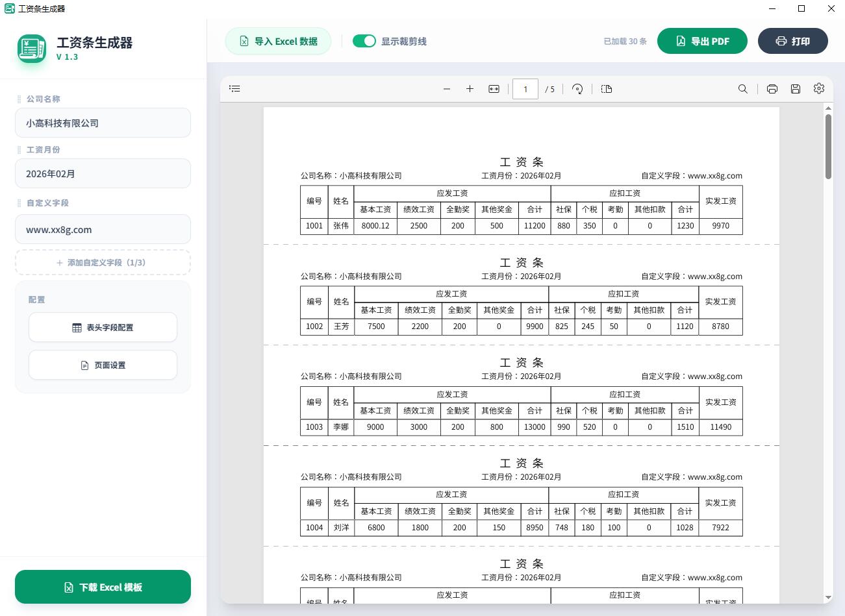Image resolution: width=845 pixels, height=616 pixels.
Task: Fit preview page to width
Action: (x=494, y=89)
